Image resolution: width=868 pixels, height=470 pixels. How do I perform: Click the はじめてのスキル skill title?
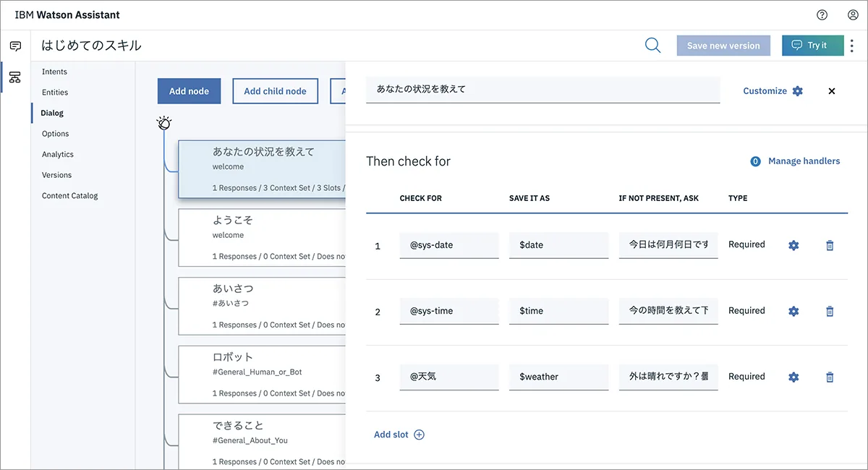tap(91, 46)
